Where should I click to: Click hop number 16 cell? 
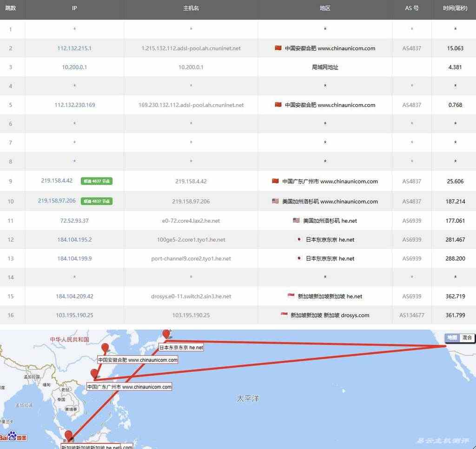click(x=11, y=315)
